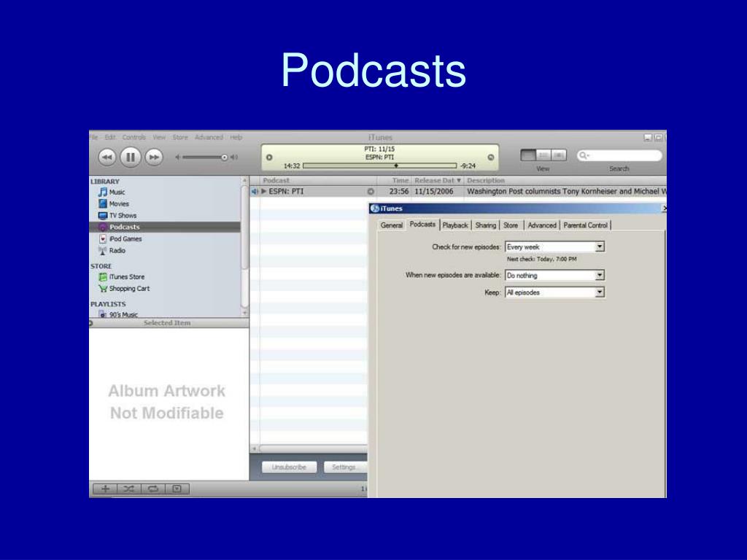Open the Store menu

click(x=180, y=137)
